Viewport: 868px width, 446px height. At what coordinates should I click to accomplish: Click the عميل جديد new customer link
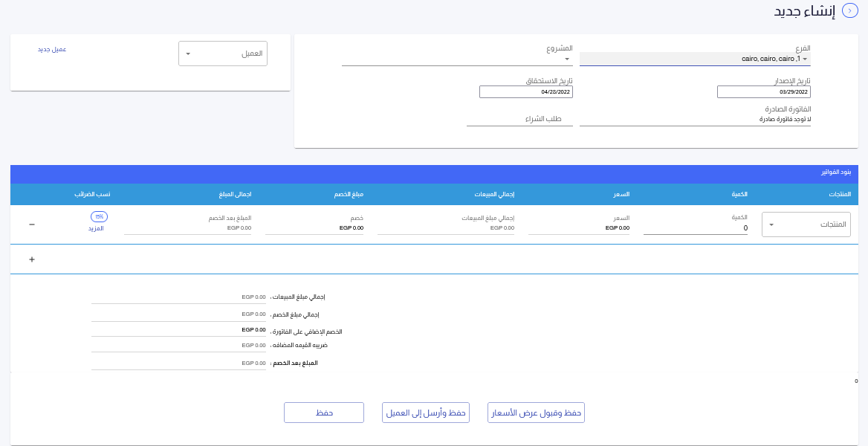[52, 49]
